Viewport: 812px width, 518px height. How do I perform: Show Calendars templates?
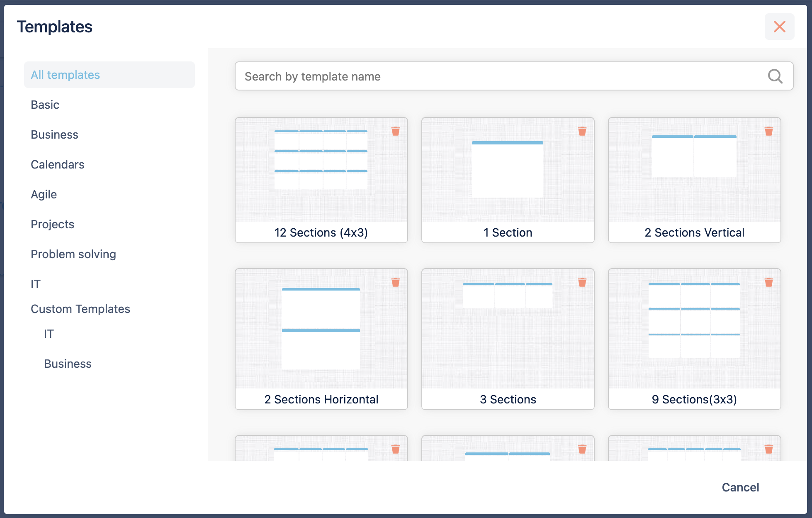click(x=57, y=164)
